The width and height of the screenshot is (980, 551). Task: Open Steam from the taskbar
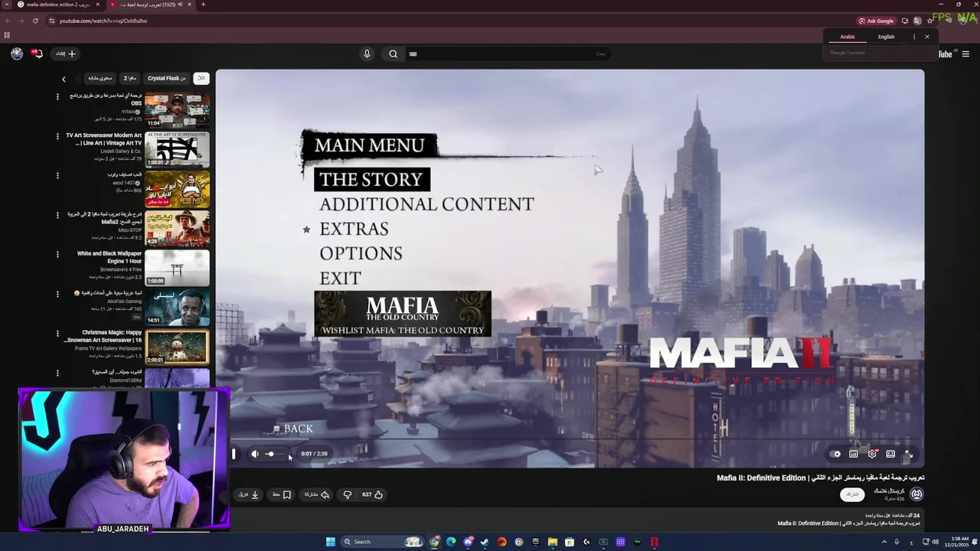[x=485, y=542]
